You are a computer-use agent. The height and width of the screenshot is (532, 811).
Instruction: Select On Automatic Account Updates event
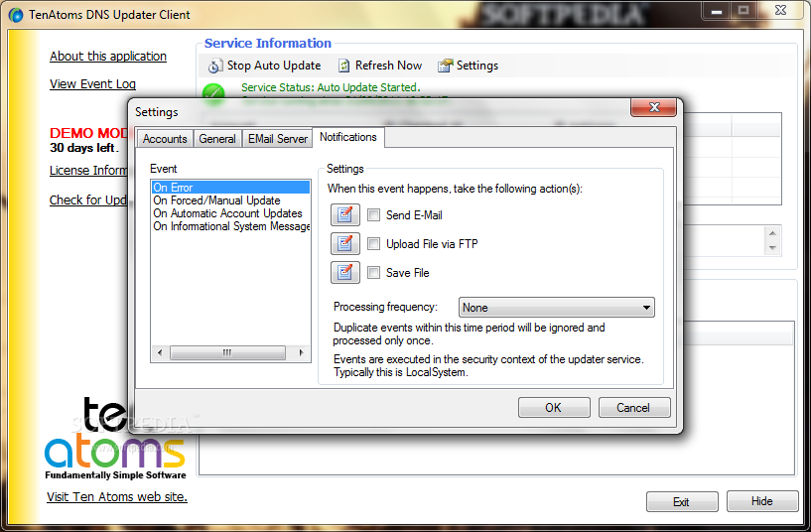click(x=230, y=213)
